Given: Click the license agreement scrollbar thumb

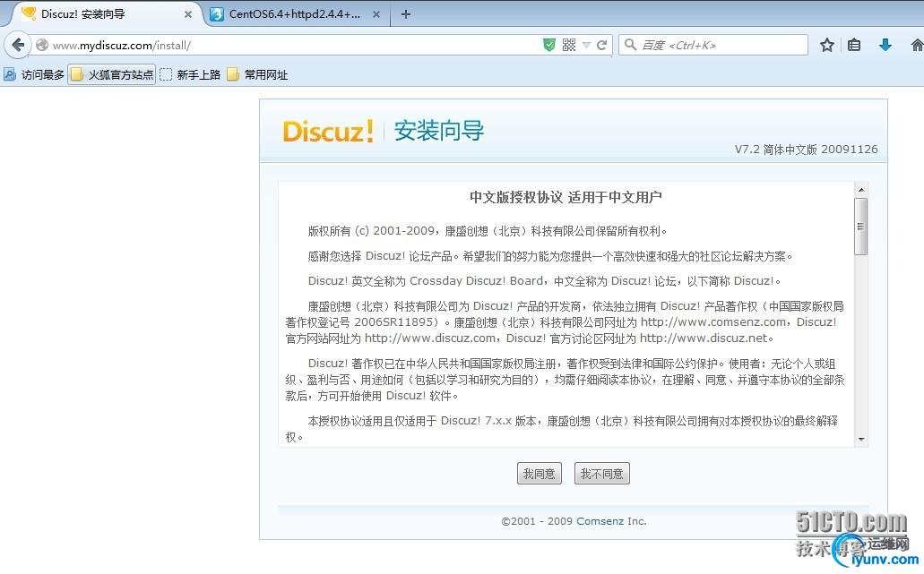Looking at the screenshot, I should click(861, 227).
